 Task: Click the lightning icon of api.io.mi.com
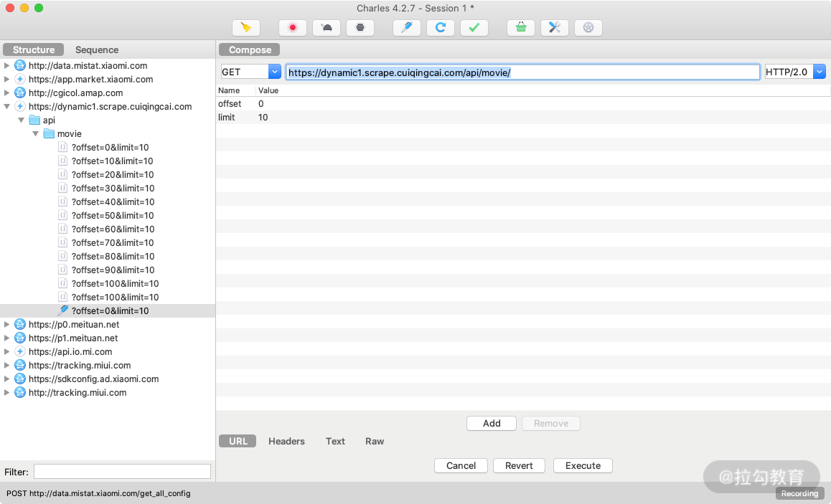[20, 351]
